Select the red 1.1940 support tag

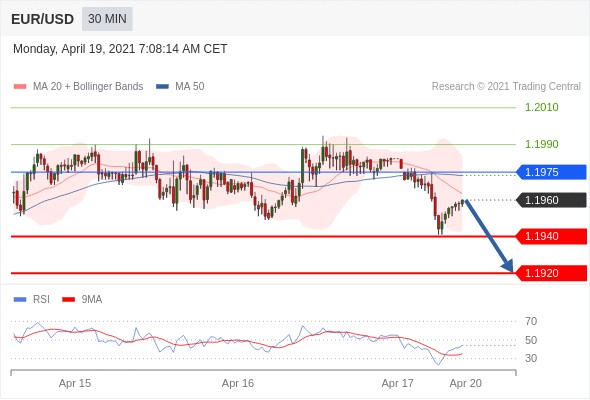tap(551, 236)
